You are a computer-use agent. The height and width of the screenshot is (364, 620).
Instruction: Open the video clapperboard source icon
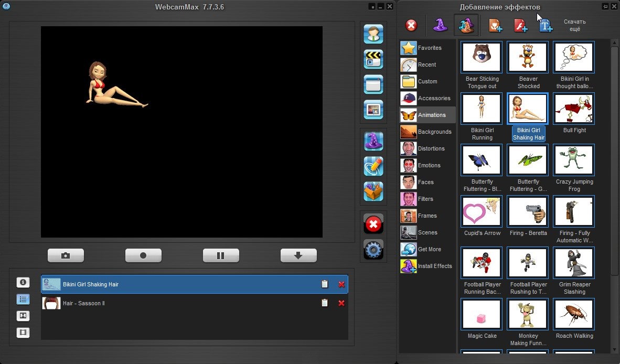point(373,59)
